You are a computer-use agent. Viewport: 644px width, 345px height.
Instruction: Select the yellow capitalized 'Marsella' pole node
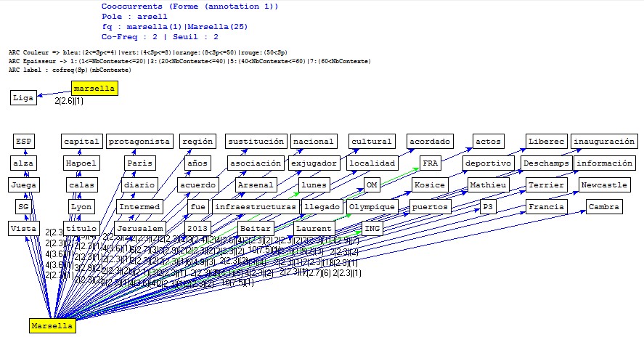click(52, 325)
